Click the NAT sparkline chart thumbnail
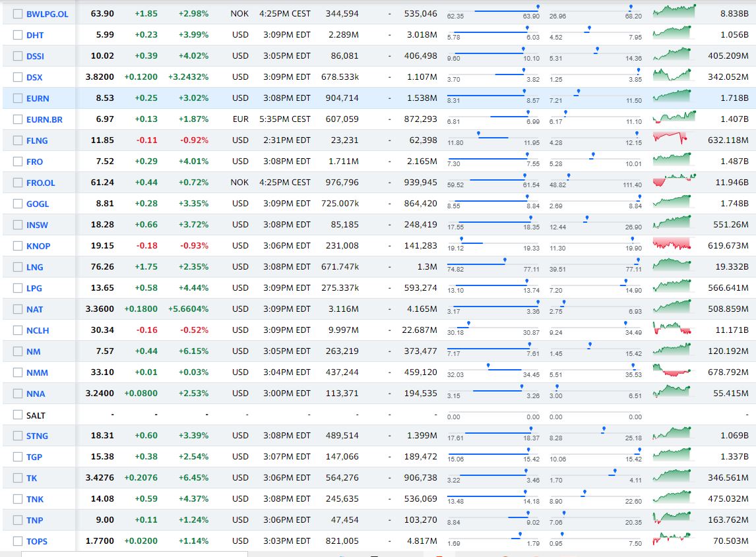756x557 pixels. [x=672, y=307]
